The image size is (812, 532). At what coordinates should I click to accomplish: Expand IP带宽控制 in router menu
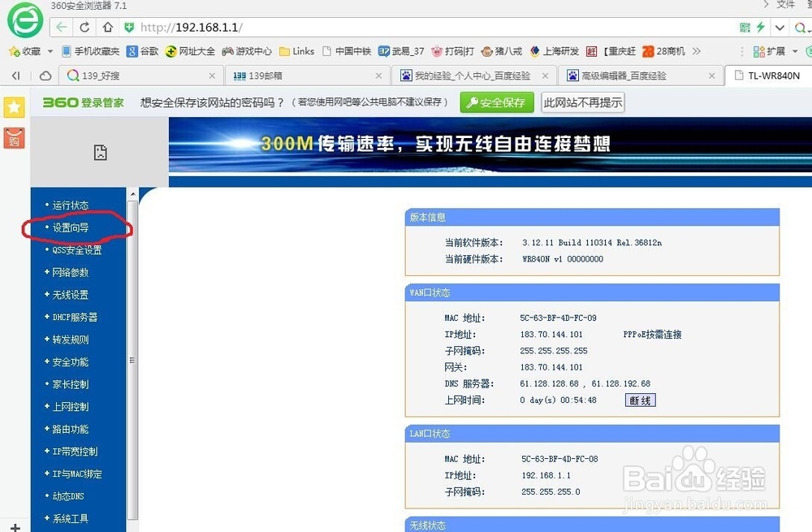click(x=75, y=452)
